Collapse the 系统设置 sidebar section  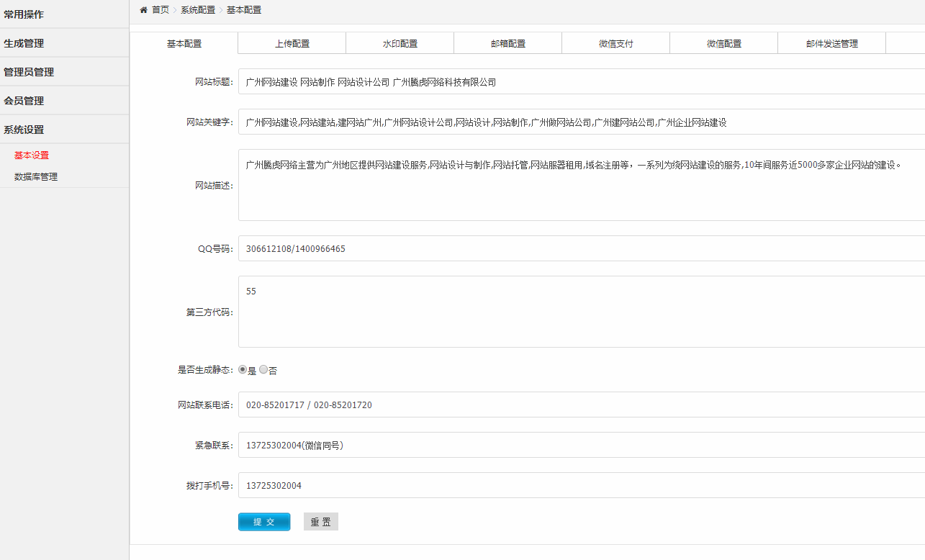(25, 129)
